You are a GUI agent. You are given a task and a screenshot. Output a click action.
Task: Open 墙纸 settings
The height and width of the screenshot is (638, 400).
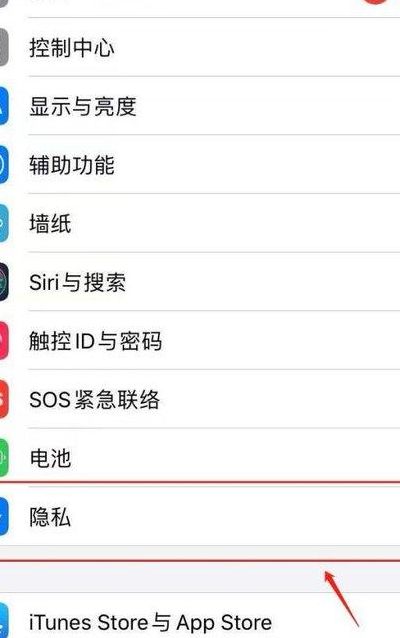pyautogui.click(x=200, y=223)
